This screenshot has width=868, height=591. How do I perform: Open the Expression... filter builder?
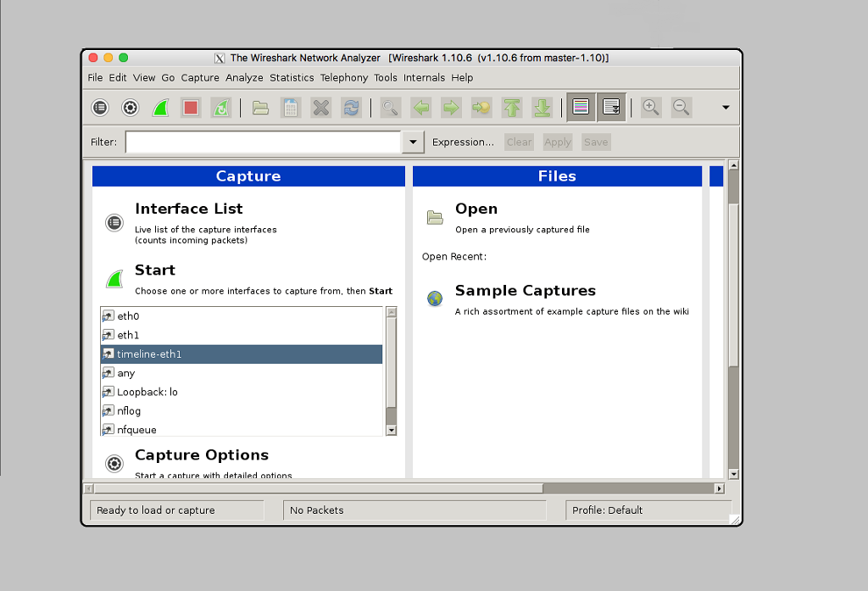(x=463, y=142)
